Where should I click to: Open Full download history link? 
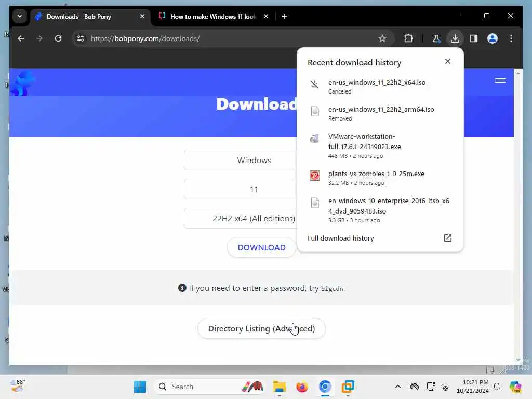coord(341,238)
